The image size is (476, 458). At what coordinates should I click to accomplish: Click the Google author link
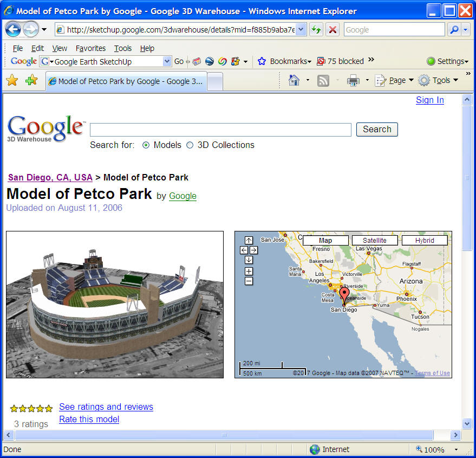coord(182,196)
